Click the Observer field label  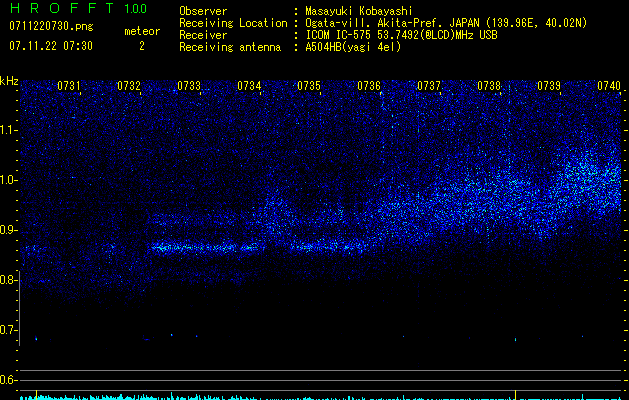(x=203, y=11)
